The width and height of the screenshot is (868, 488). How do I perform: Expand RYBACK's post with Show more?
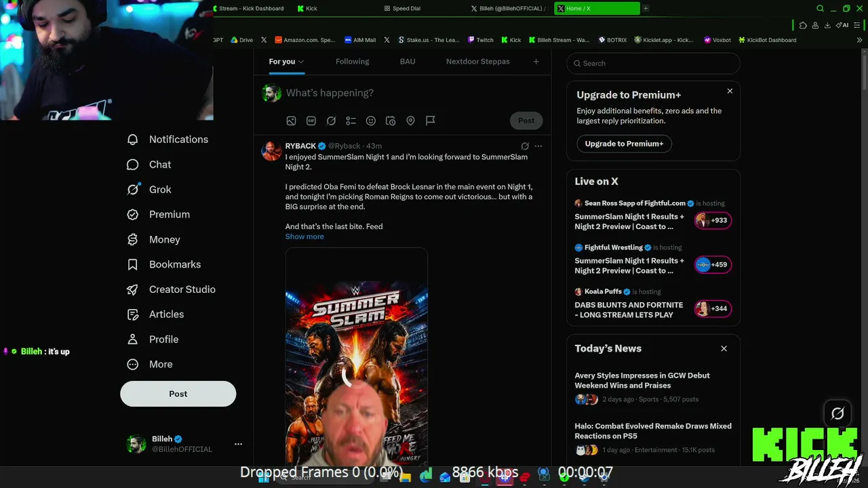304,237
